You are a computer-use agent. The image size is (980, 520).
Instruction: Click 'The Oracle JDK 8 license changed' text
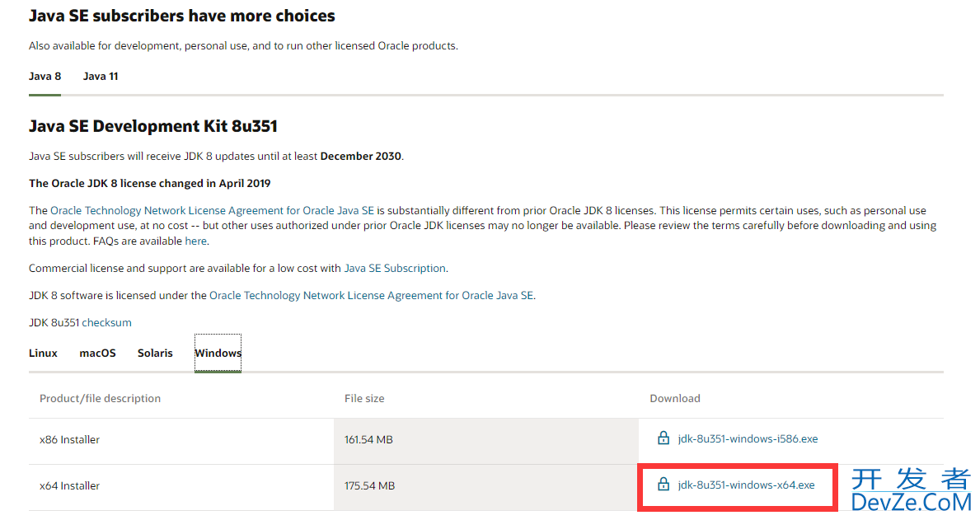pyautogui.click(x=150, y=184)
